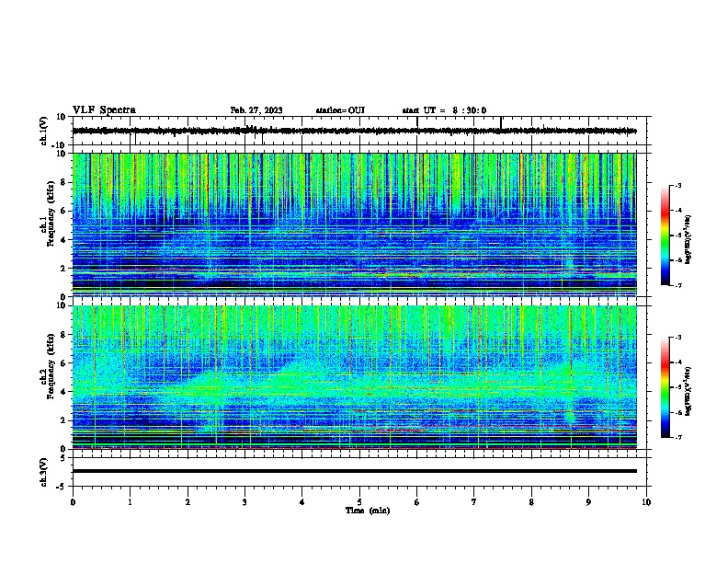The width and height of the screenshot is (728, 563).
Task: Click the "ch.1(V)" axis label
Action: point(44,131)
